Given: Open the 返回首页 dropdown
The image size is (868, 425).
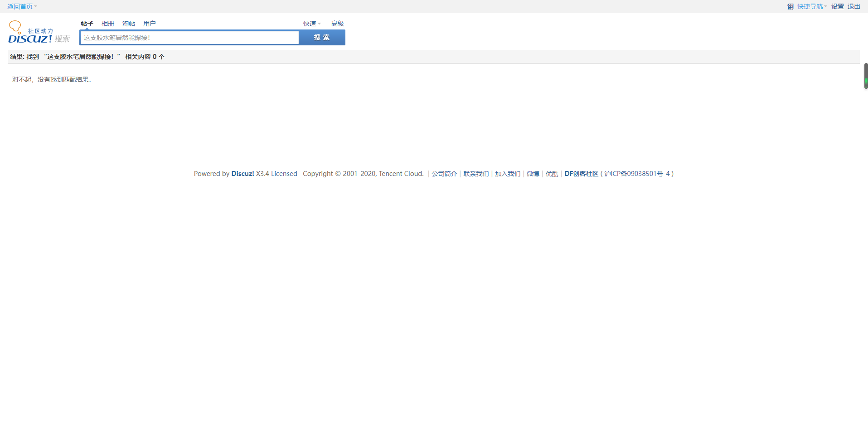Looking at the screenshot, I should coord(22,6).
